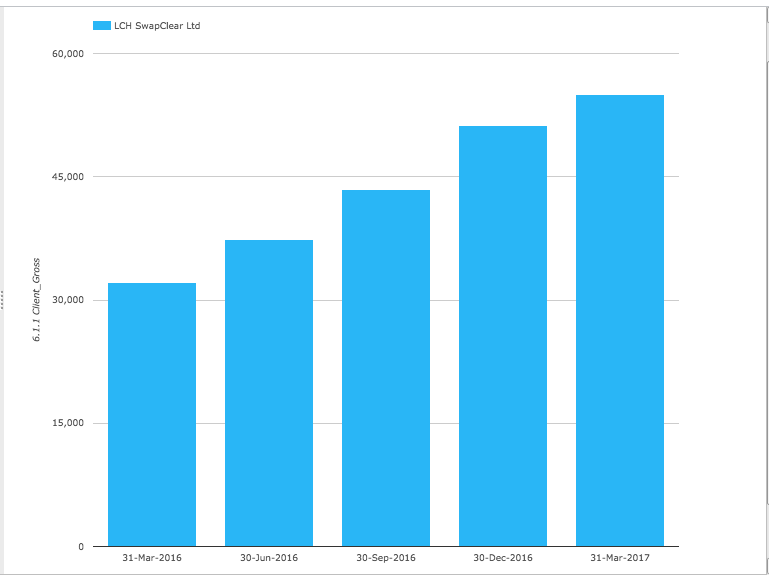Image resolution: width=769 pixels, height=578 pixels.
Task: Click the LCH SwapClear Ltd legend color swatch
Action: [x=102, y=25]
